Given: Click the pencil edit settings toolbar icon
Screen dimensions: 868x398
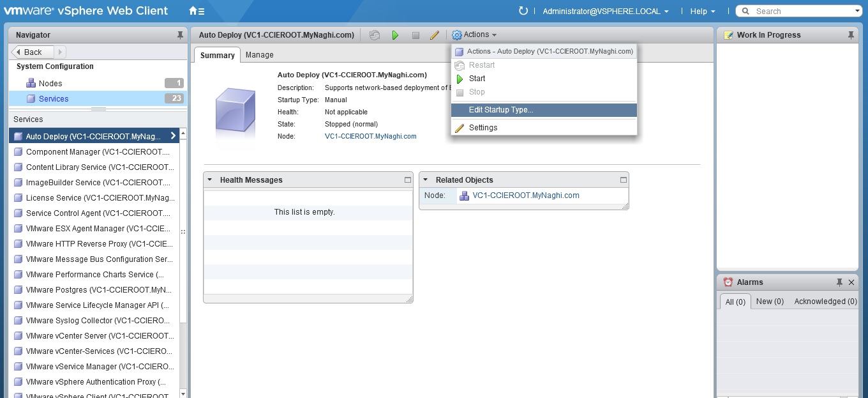Looking at the screenshot, I should (x=435, y=35).
